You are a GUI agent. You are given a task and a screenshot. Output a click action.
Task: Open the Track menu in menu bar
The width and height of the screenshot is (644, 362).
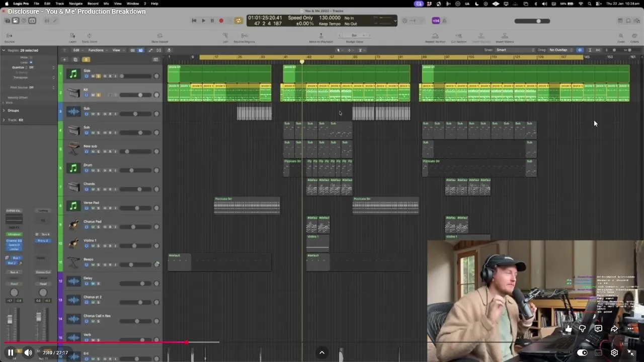(x=60, y=4)
